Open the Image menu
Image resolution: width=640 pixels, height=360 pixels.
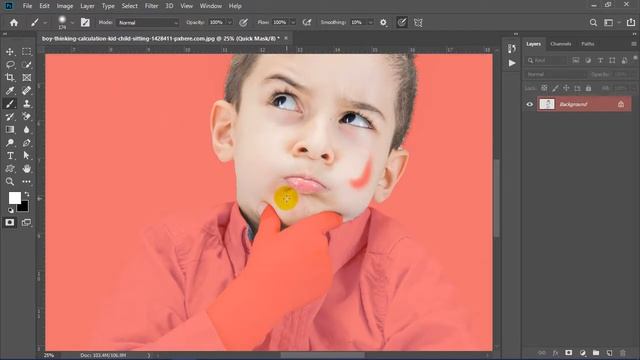64,6
